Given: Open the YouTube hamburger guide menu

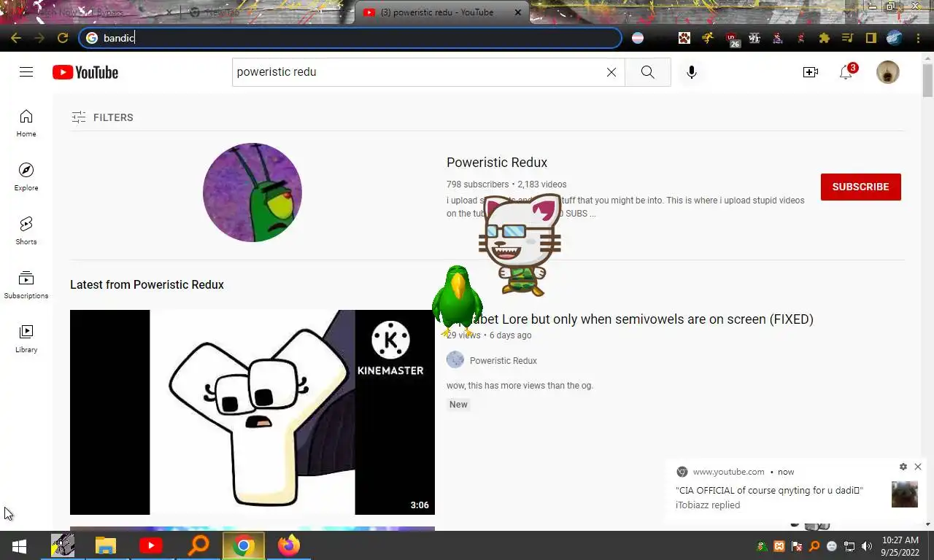Looking at the screenshot, I should [x=26, y=71].
